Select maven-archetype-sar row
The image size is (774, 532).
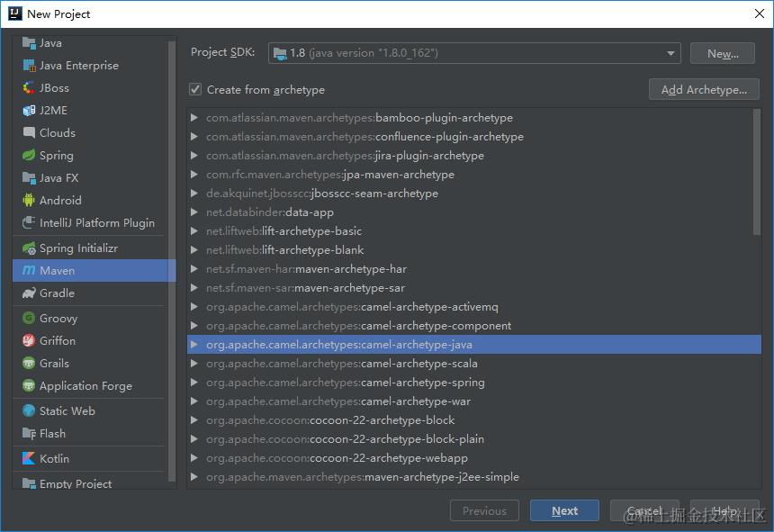pos(474,288)
